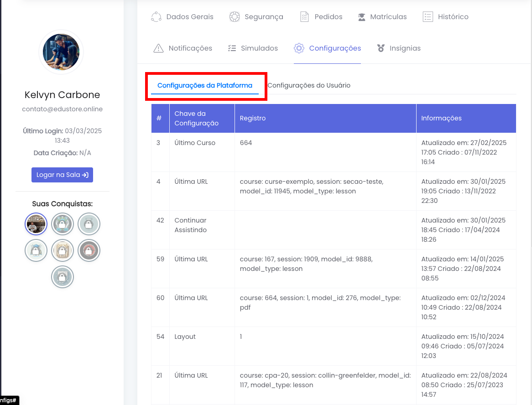Select the Segurança lifebuoy icon

(235, 17)
